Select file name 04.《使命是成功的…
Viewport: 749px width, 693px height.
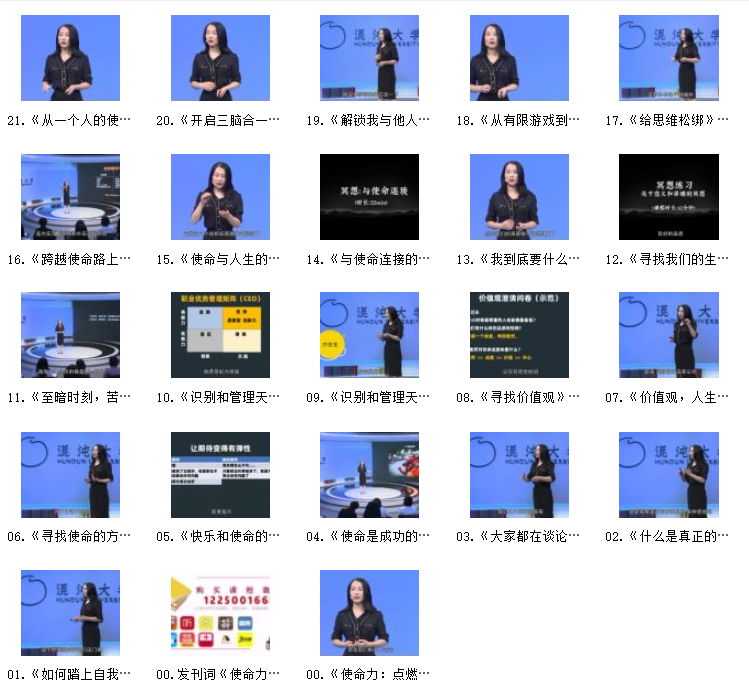(x=368, y=536)
